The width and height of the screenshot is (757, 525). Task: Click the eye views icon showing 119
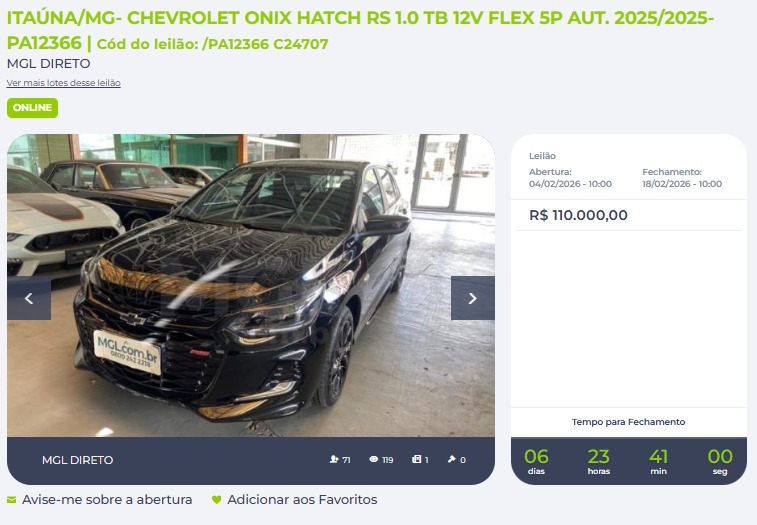pyautogui.click(x=374, y=459)
